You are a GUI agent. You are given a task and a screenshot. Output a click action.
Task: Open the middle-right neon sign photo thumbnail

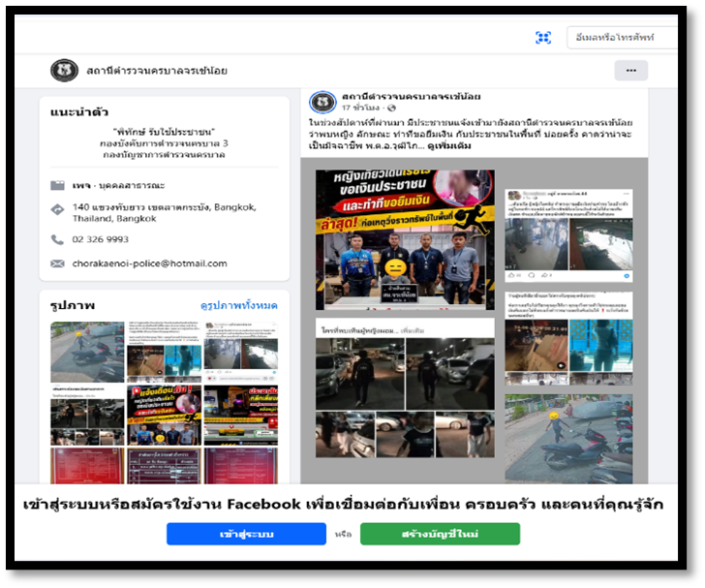pos(241,415)
